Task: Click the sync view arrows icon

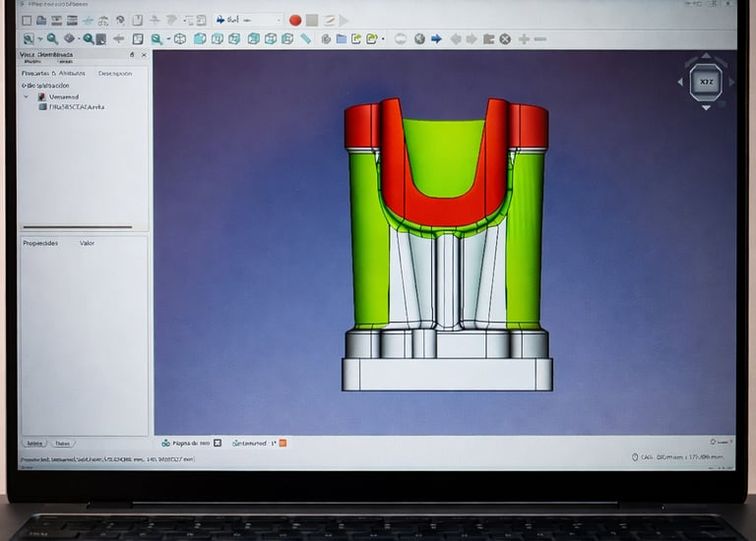Action: click(118, 39)
